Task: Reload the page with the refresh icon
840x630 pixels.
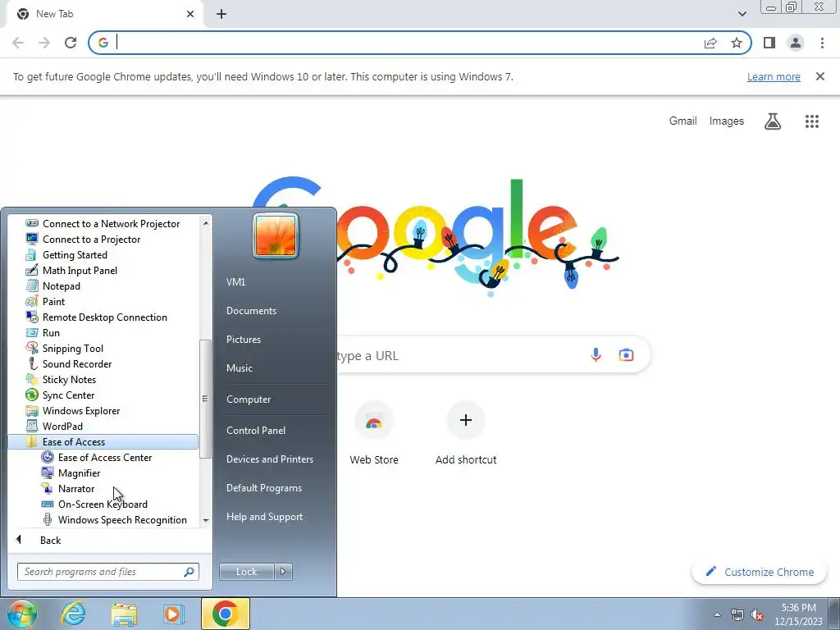Action: click(71, 43)
